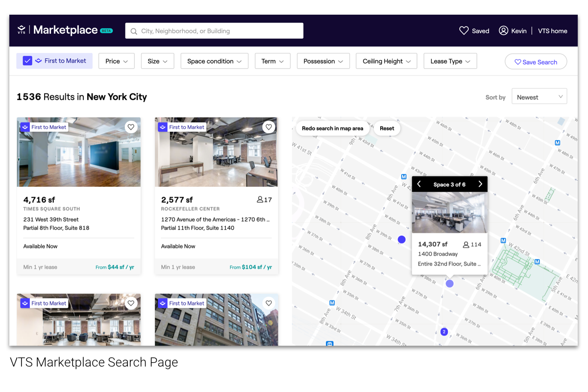Click the 'Space 3 of 6' popup label
Image resolution: width=588 pixels, height=392 pixels.
449,184
